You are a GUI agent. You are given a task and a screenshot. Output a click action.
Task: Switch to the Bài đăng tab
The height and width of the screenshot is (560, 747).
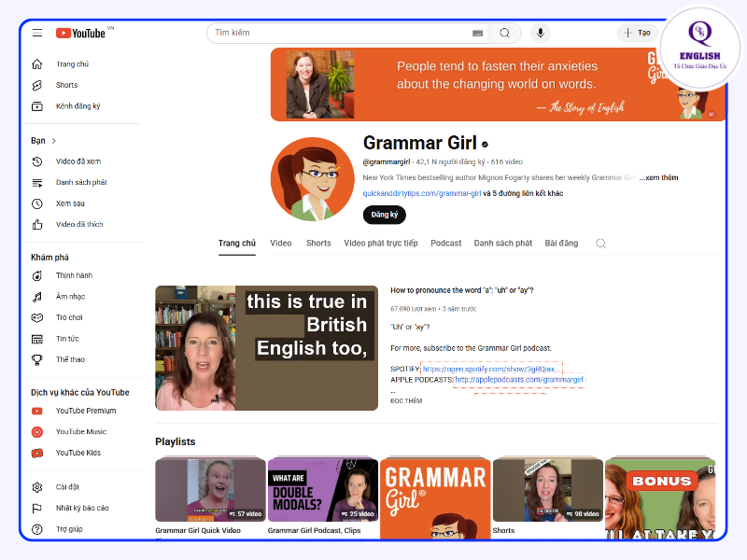[x=561, y=244]
